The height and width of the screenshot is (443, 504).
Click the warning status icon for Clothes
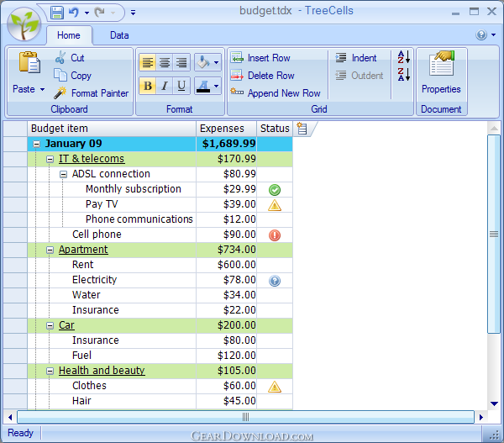point(275,387)
